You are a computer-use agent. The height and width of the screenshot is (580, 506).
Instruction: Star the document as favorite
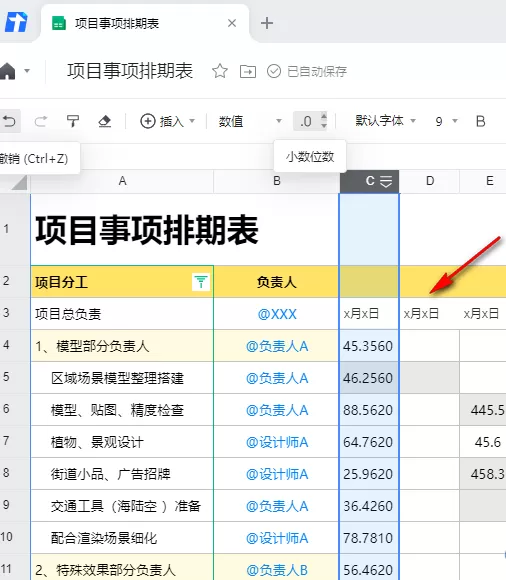(x=220, y=71)
